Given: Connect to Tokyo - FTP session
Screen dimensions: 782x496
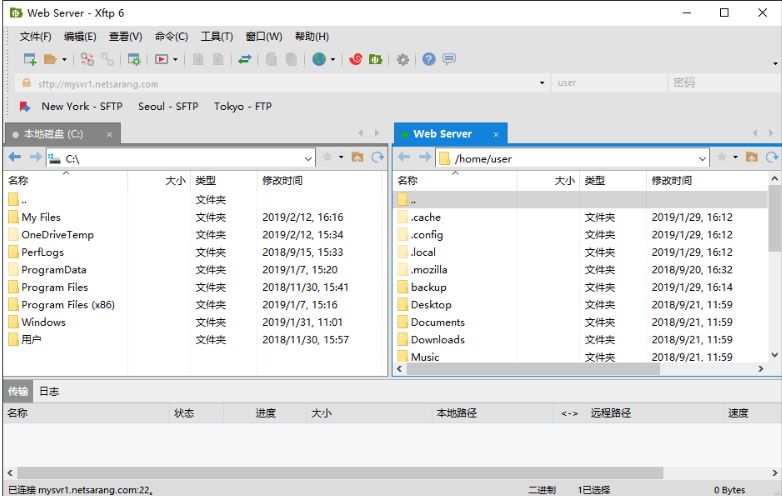Looking at the screenshot, I should [243, 106].
